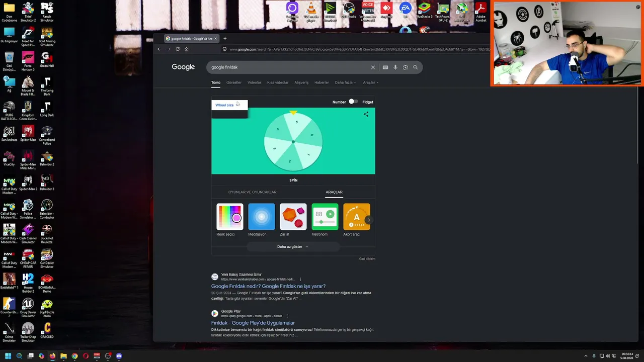Open the Wheel size dropdown
This screenshot has height=362, width=644.
tap(229, 105)
